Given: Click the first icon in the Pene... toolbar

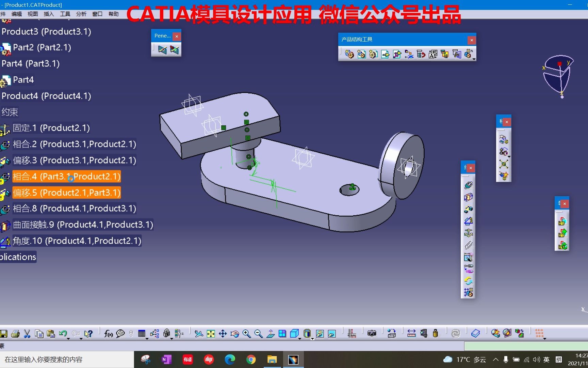Looking at the screenshot, I should (x=162, y=50).
